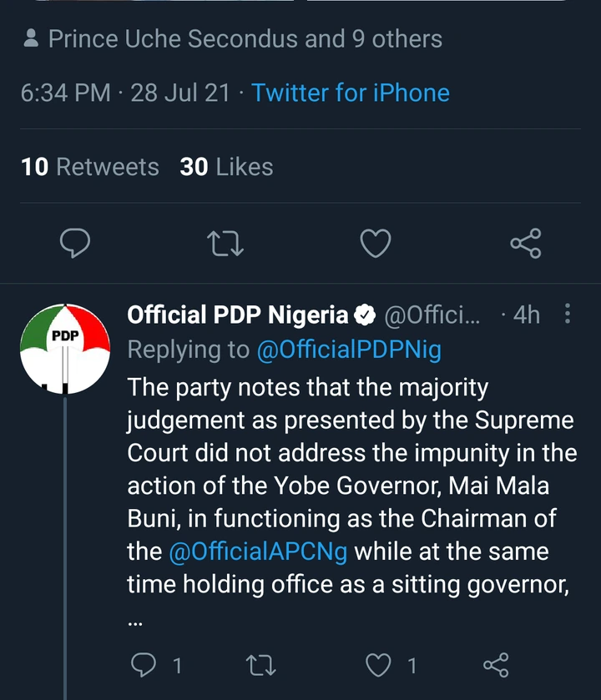Reply to the Official PDP Nigeria reply
This screenshot has height=700, width=601.
(147, 665)
